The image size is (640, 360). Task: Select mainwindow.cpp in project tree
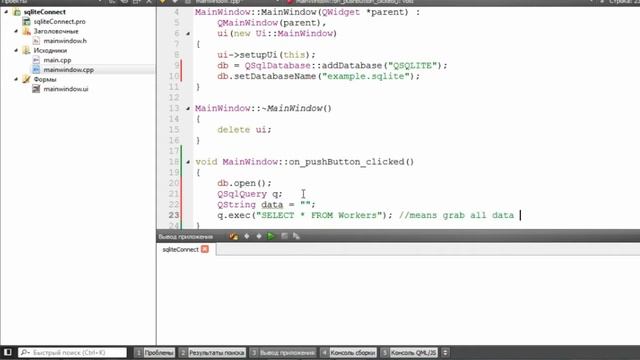pyautogui.click(x=69, y=70)
